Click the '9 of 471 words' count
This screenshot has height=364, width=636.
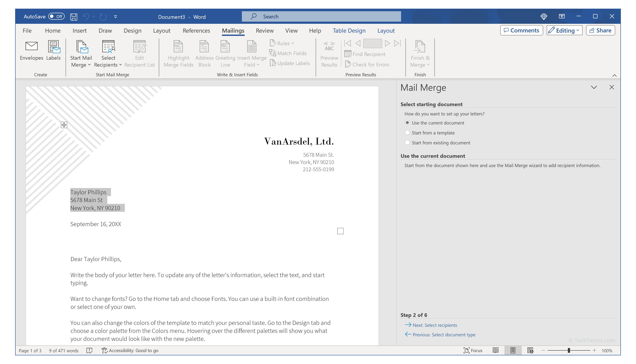point(64,351)
